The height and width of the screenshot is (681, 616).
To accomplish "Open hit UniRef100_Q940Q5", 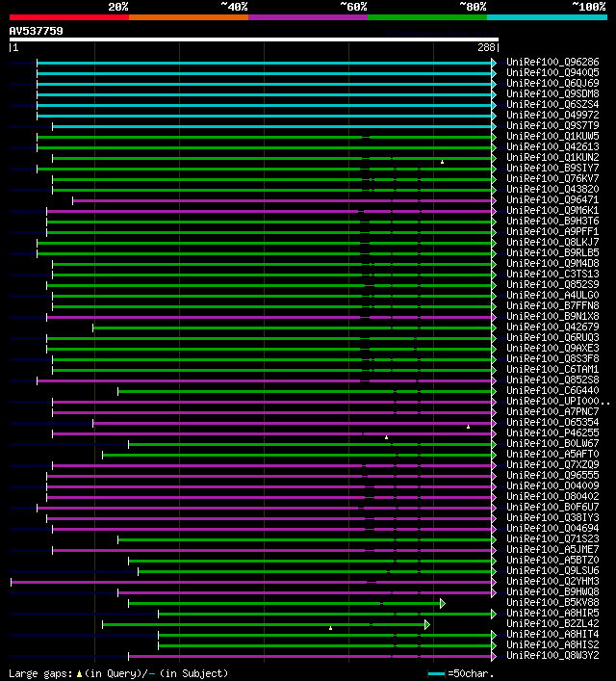I will point(552,72).
